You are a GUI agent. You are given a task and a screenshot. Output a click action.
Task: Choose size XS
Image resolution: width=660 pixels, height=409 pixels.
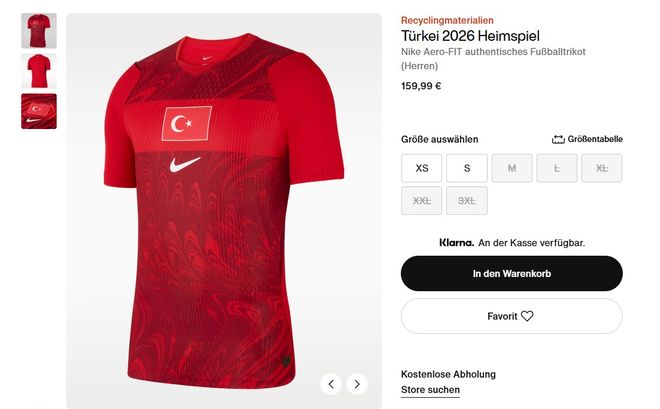pos(422,168)
